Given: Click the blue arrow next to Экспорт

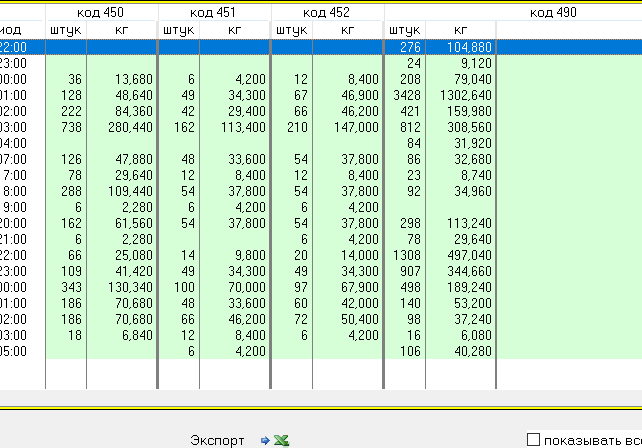Looking at the screenshot, I should (265, 440).
